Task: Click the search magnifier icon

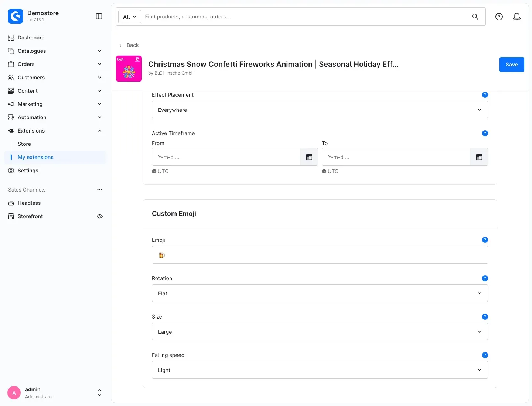Action: pos(475,17)
